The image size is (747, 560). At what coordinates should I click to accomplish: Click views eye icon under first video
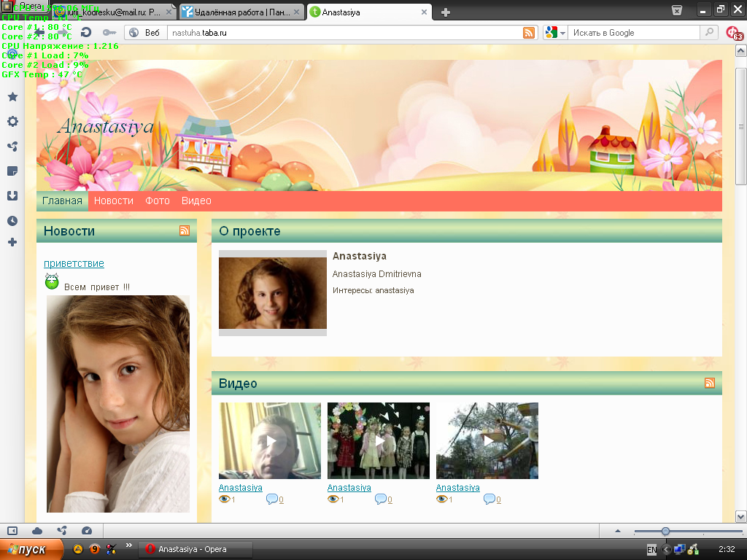224,499
